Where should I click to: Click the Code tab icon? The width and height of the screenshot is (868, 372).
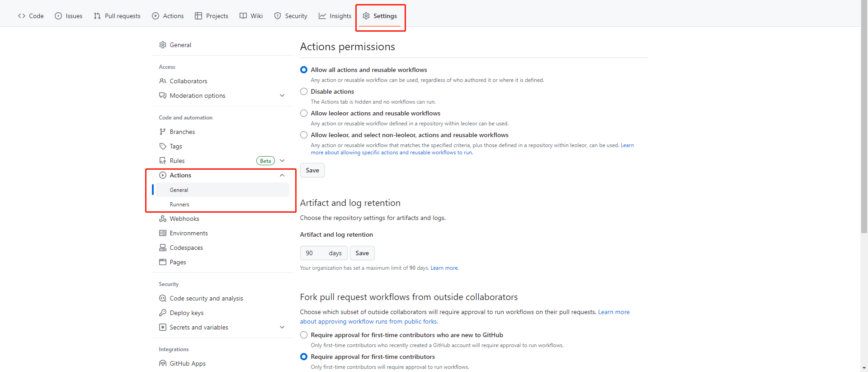pyautogui.click(x=22, y=16)
